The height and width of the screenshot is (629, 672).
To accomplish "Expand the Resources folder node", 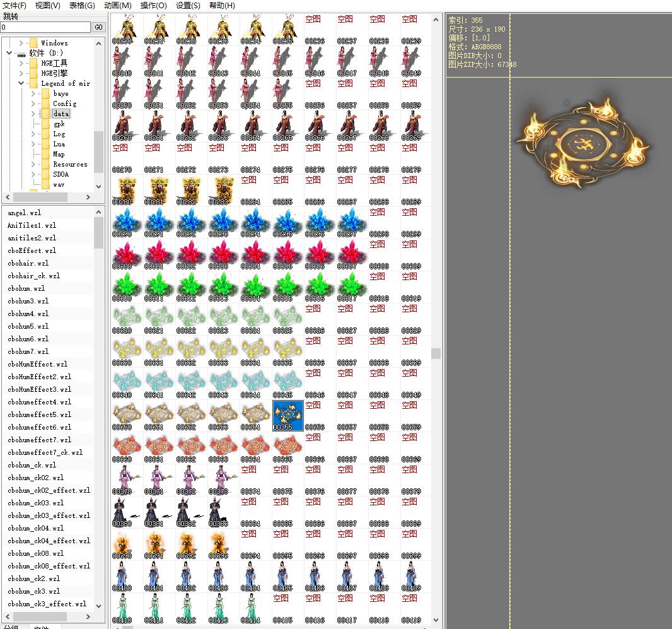I will pos(33,164).
